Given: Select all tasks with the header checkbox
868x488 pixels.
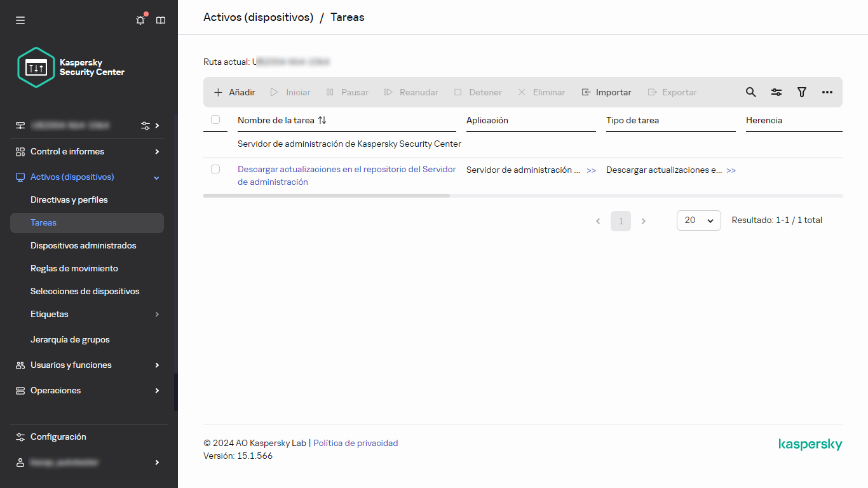Looking at the screenshot, I should 215,119.
